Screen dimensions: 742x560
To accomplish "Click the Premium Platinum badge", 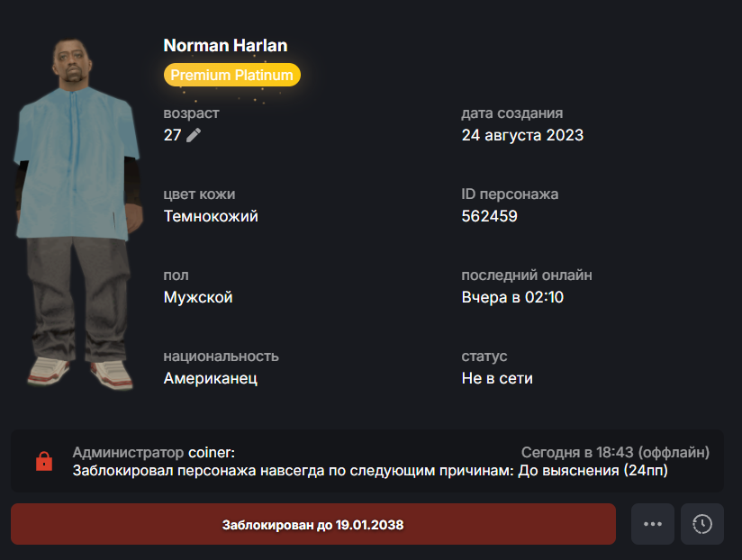I will pyautogui.click(x=232, y=75).
